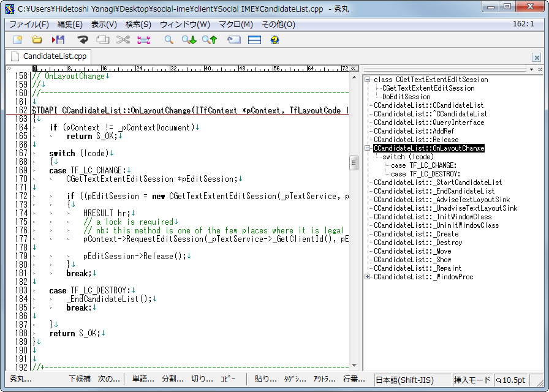Screen dimensions: 549x392
Task: Click the scissors Cut icon
Action: [x=123, y=40]
